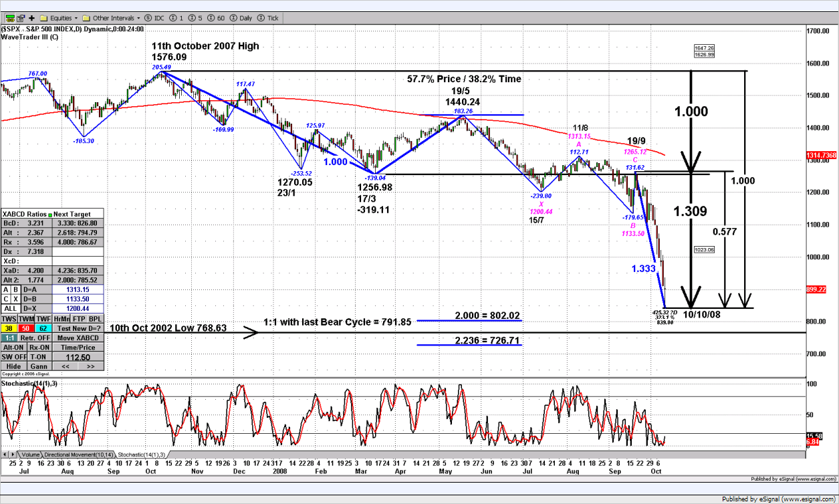
Task: Click the D=X value 1200.44
Action: pos(78,308)
